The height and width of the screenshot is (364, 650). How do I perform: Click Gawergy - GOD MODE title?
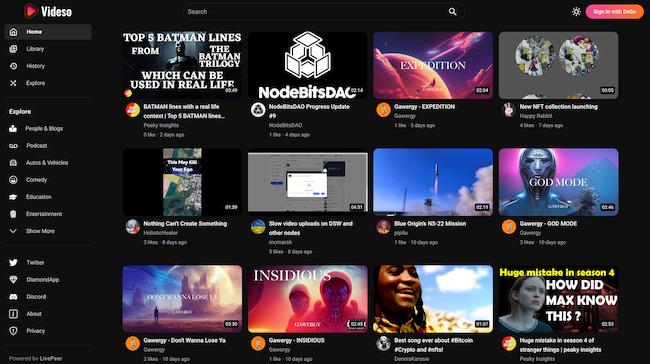click(548, 223)
